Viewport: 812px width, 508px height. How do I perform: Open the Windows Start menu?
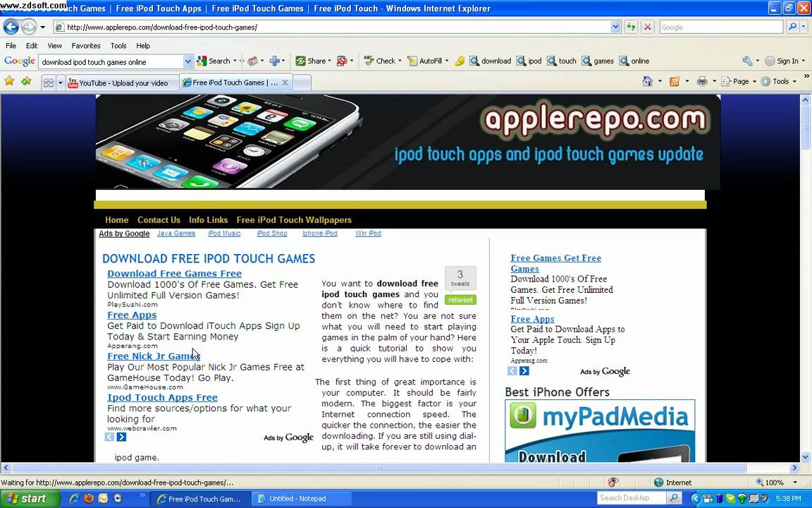point(30,499)
